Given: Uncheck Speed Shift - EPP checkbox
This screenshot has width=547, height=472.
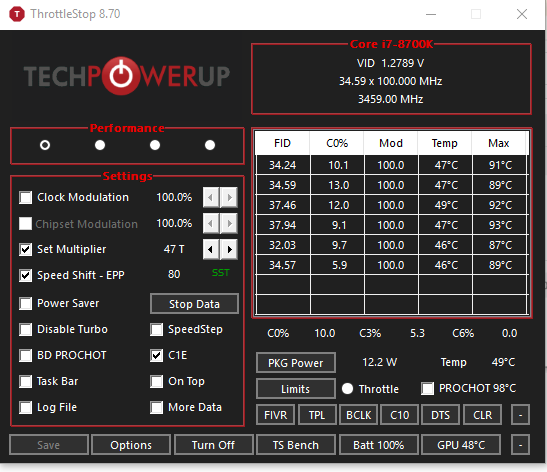Looking at the screenshot, I should point(25,275).
